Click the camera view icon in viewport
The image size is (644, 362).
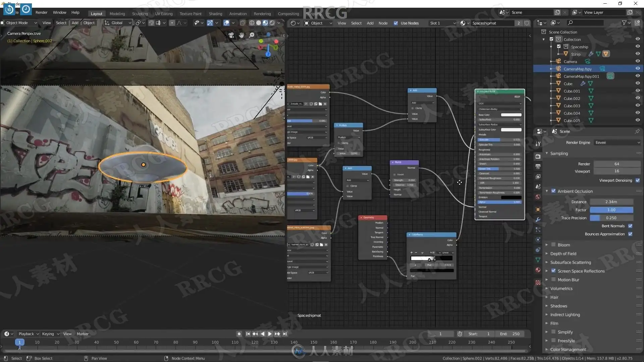click(231, 35)
